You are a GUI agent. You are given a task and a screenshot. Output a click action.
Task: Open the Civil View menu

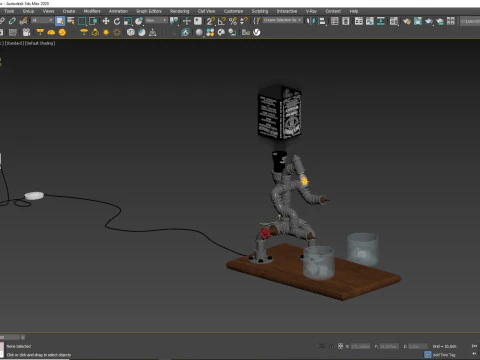[206, 11]
